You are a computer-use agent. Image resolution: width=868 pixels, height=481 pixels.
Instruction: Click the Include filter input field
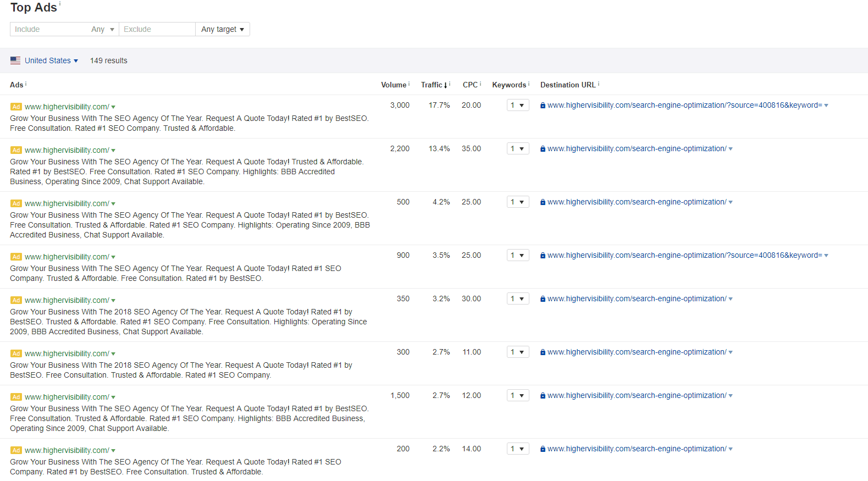(x=49, y=29)
